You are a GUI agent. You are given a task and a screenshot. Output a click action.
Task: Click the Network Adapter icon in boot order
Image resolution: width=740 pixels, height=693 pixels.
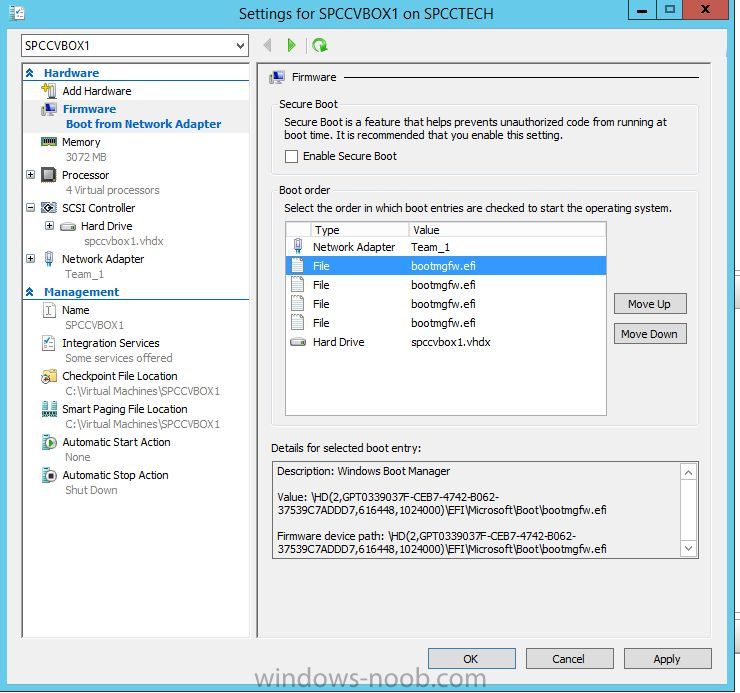click(298, 246)
